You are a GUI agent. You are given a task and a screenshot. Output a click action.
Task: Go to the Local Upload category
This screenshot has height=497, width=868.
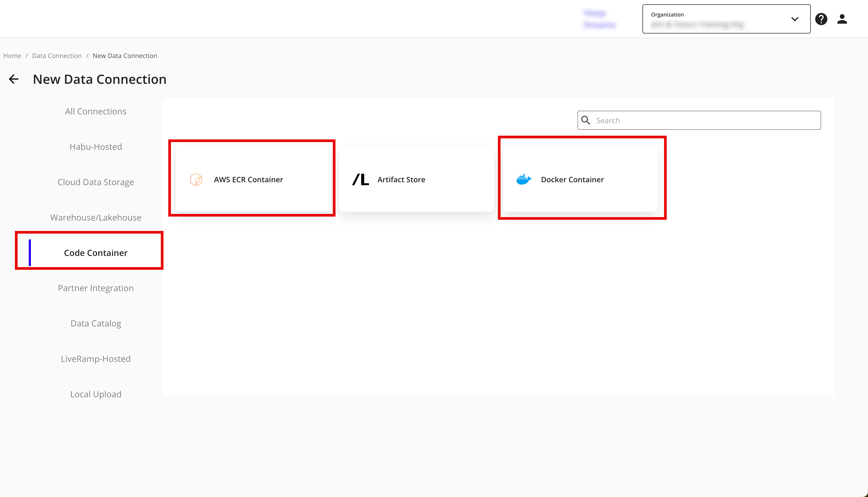tap(96, 394)
